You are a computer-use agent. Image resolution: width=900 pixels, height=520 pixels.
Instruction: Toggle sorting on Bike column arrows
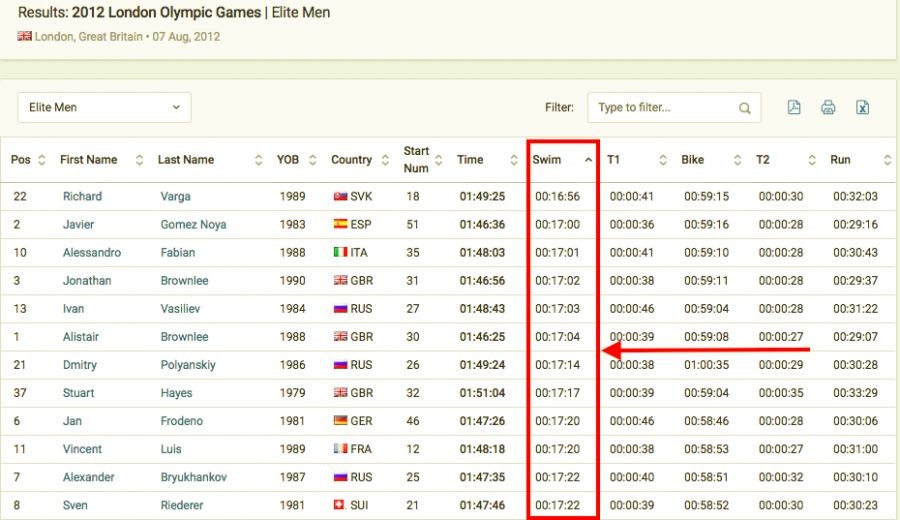coord(737,160)
